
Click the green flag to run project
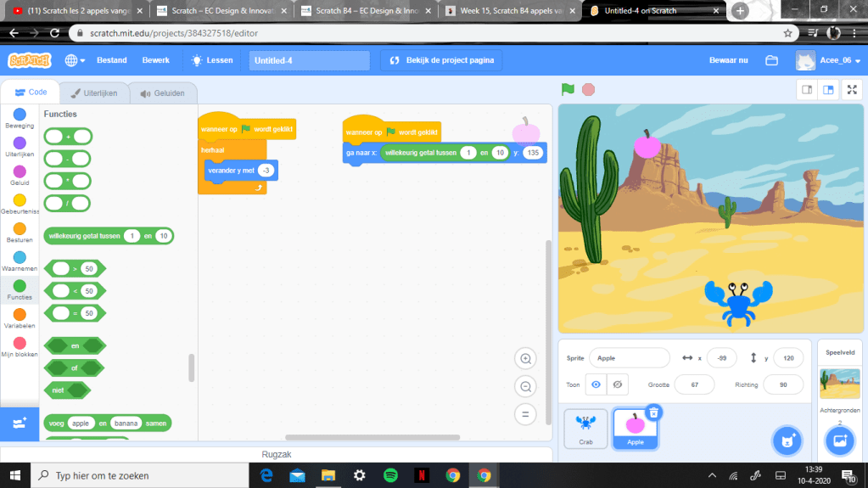pos(568,89)
